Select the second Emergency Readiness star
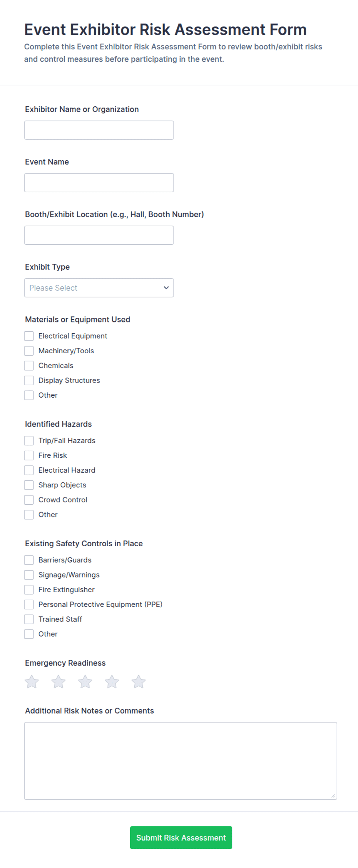The image size is (358, 868). coord(59,682)
